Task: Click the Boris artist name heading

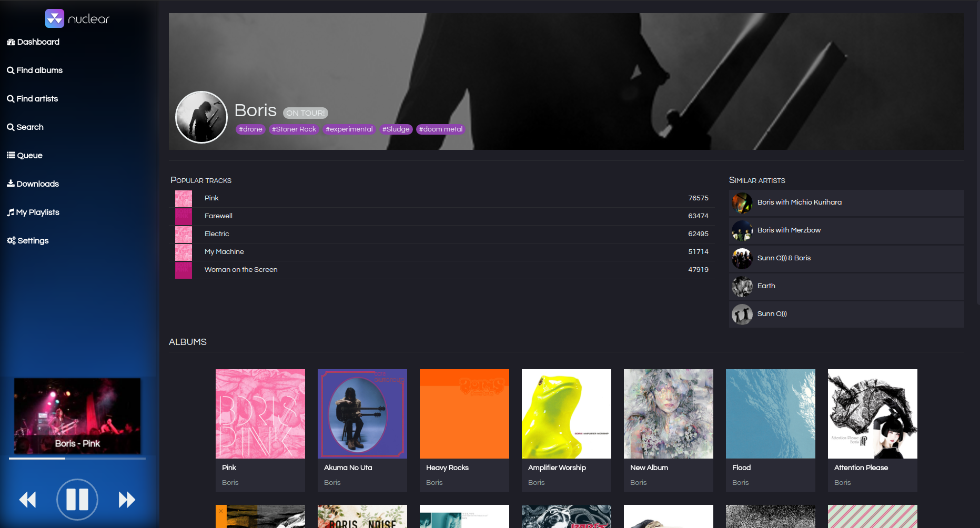Action: pyautogui.click(x=256, y=110)
